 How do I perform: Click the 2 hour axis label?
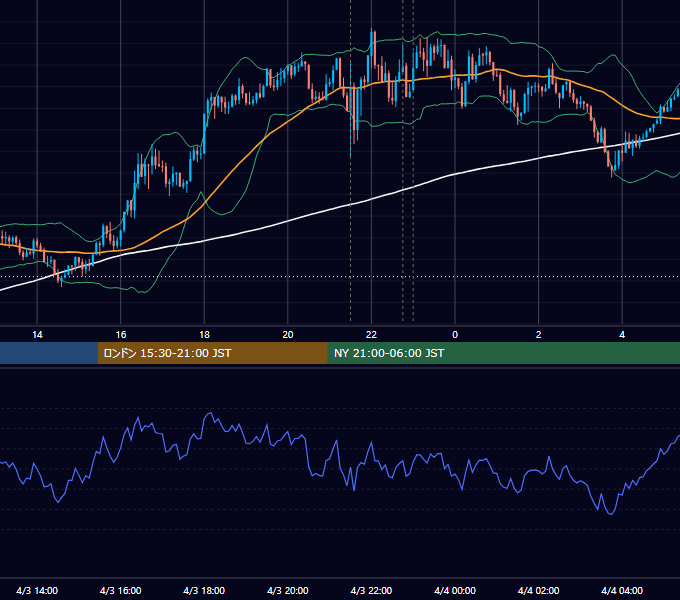pos(539,335)
